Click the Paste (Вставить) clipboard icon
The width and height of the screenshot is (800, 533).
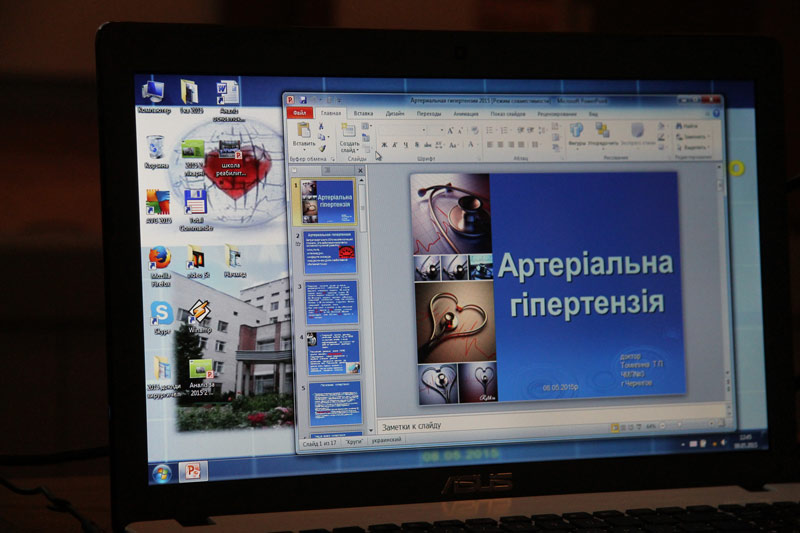tap(303, 133)
